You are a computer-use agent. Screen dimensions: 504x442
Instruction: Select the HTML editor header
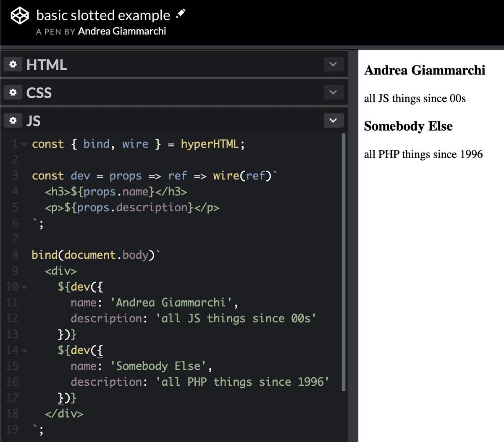point(174,64)
